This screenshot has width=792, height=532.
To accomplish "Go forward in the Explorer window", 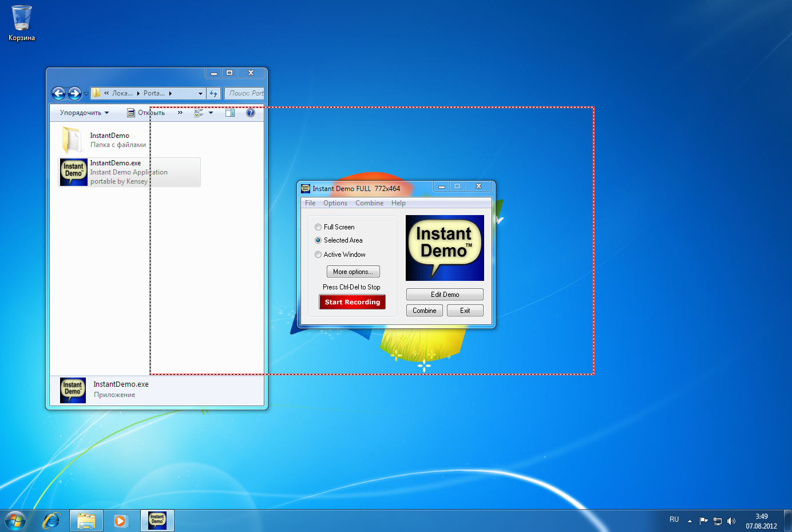I will tap(74, 93).
